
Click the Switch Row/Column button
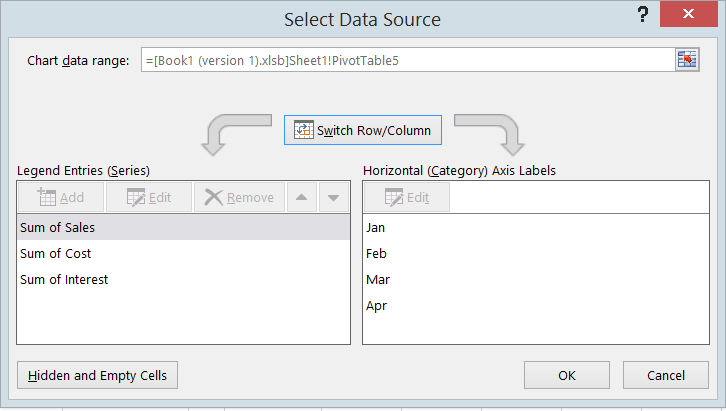click(x=363, y=130)
